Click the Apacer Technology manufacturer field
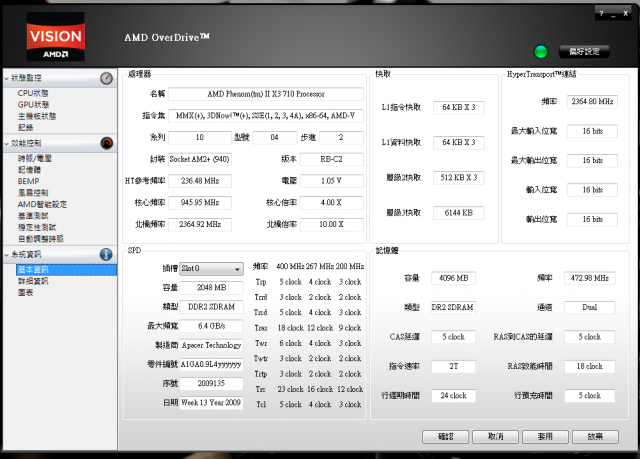This screenshot has height=459, width=640. (x=211, y=345)
